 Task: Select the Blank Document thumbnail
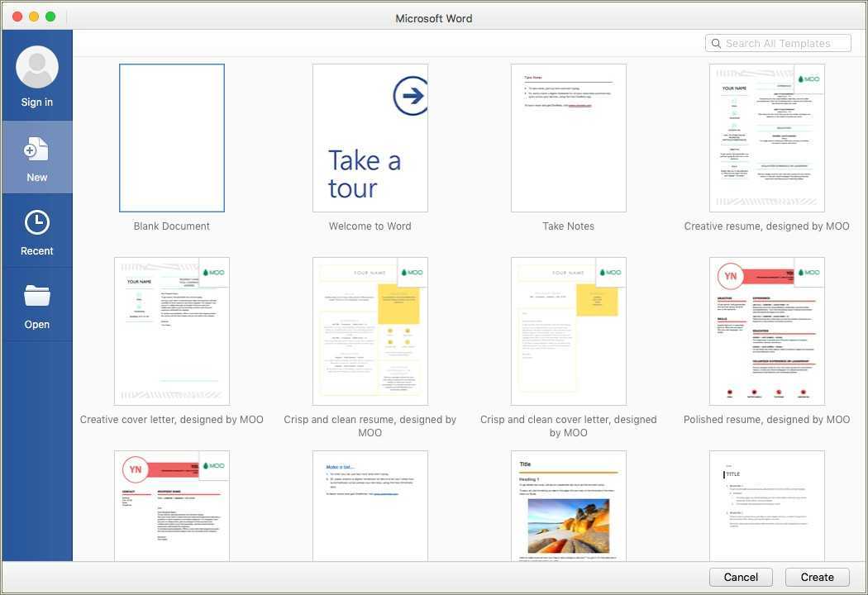[x=172, y=138]
